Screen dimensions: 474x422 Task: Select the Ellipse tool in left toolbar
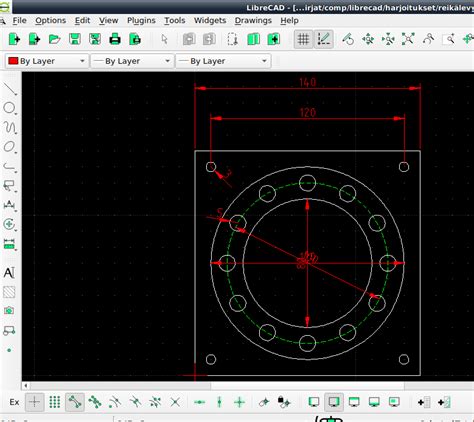pyautogui.click(x=10, y=147)
